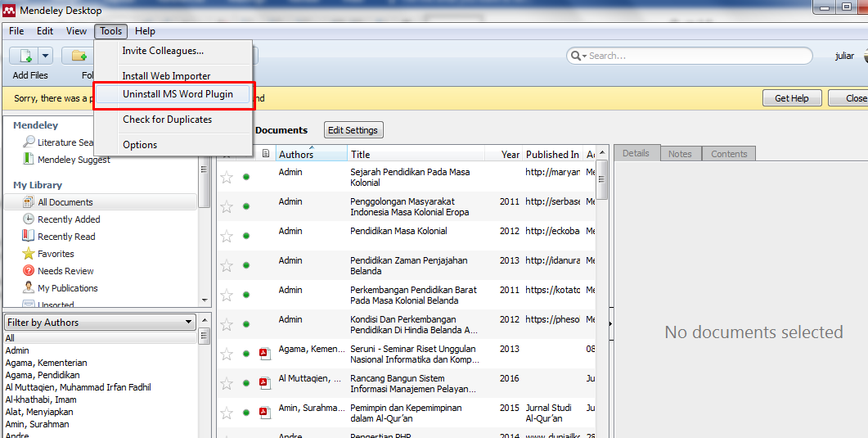
Task: Favorite 'Sejarah Pendidikan Pada Masa Kolonial' star
Action: [227, 177]
